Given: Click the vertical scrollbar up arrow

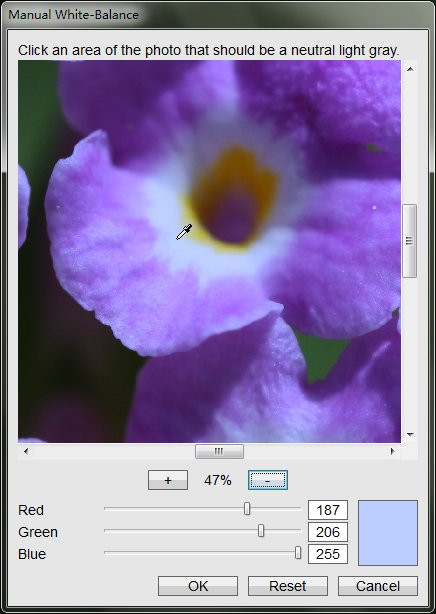Looking at the screenshot, I should pos(410,69).
